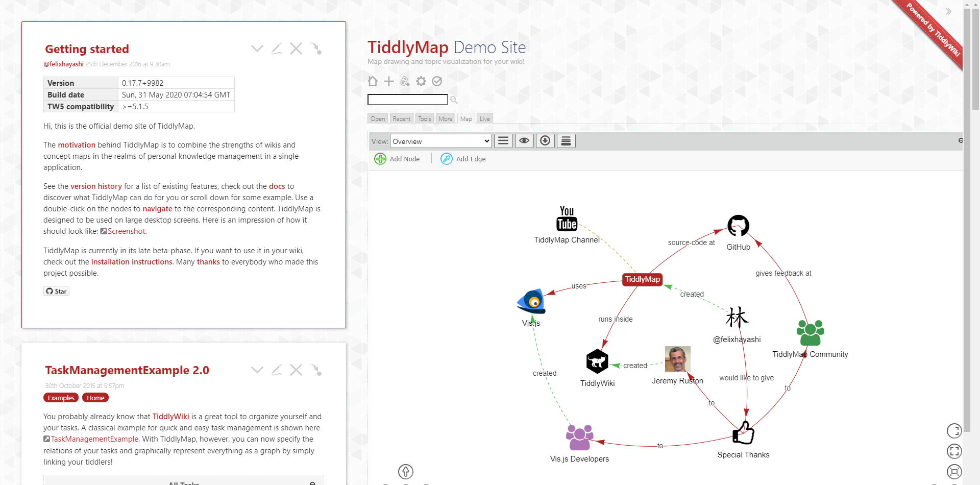Screen dimensions: 980x485
Task: Switch to the Live tab
Action: pos(485,118)
